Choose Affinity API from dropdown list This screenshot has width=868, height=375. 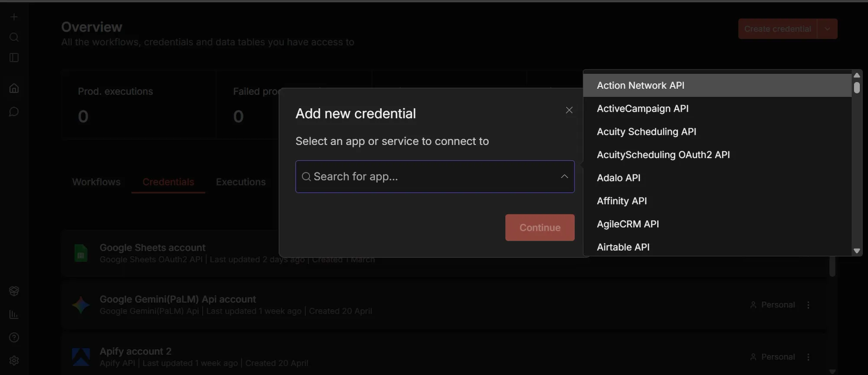point(717,201)
